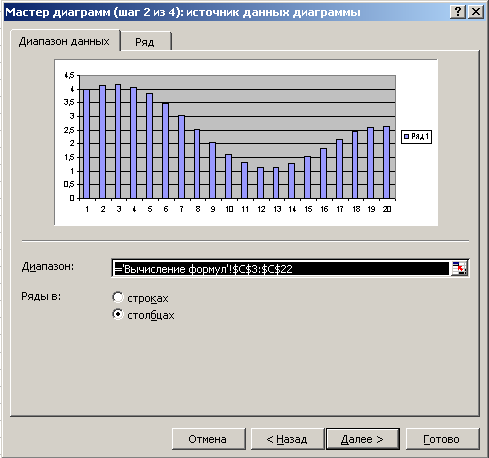Click bar 12 in the chart preview
Screen dimensions: 489x458
coord(261,183)
